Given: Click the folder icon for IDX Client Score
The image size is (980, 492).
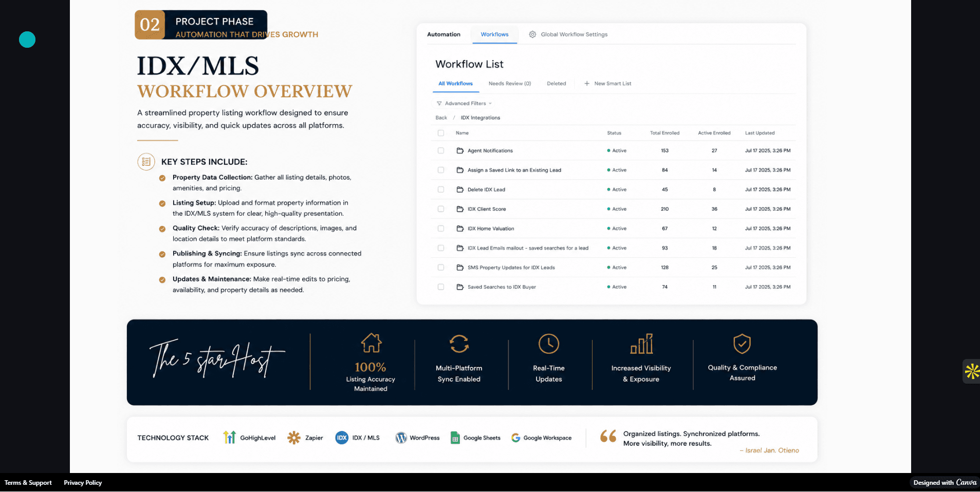Looking at the screenshot, I should (460, 209).
